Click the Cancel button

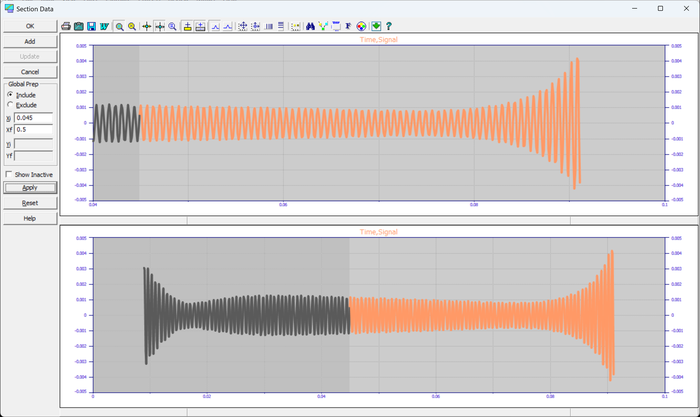point(30,71)
